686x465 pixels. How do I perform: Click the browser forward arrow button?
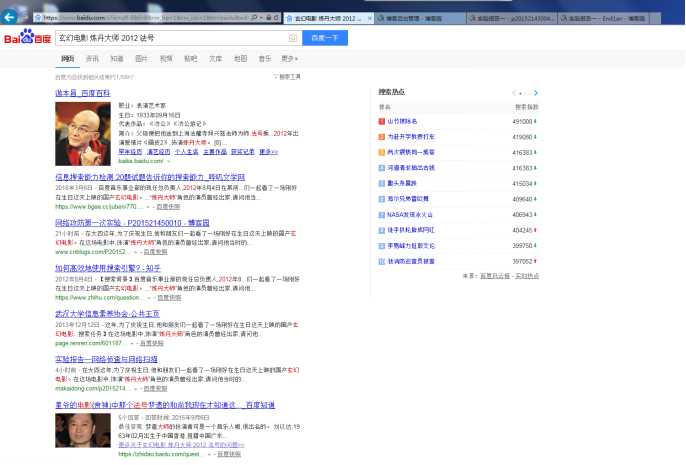(25, 17)
